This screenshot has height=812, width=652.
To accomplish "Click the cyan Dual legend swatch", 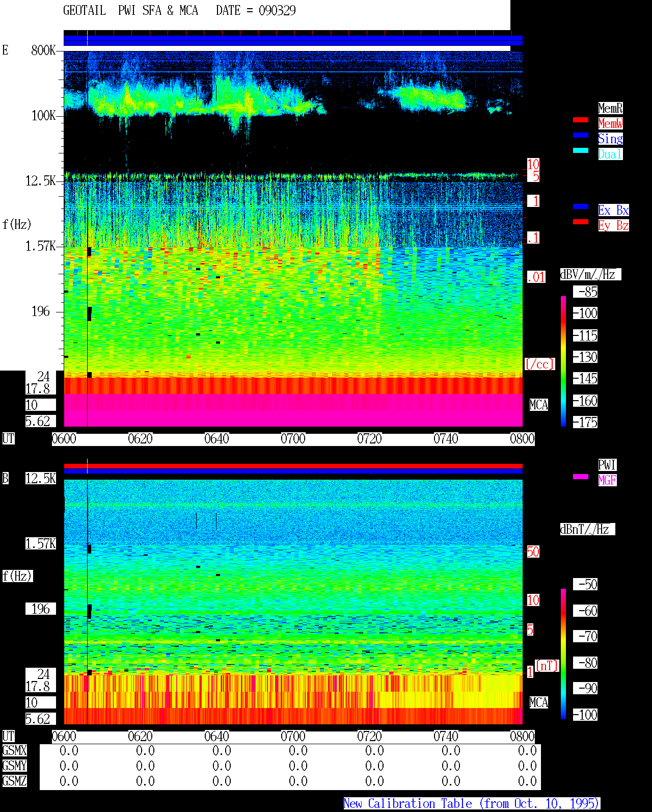I will coord(581,150).
